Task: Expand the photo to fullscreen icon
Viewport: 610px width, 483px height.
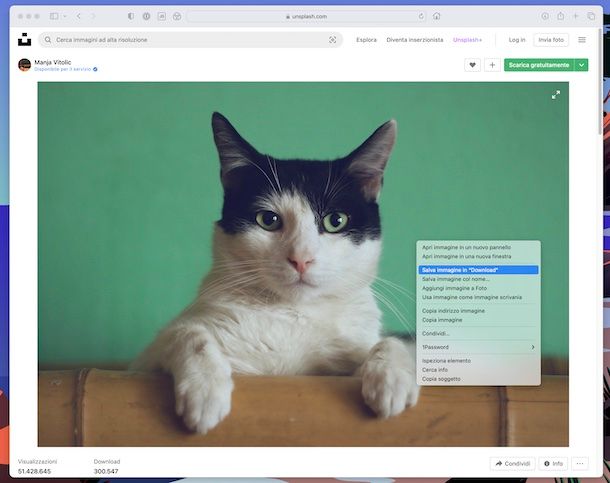Action: [x=556, y=95]
